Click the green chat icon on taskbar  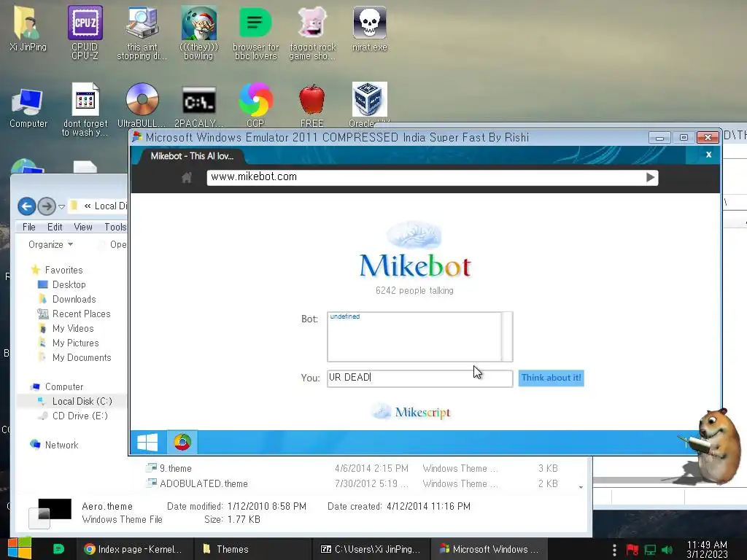click(58, 549)
